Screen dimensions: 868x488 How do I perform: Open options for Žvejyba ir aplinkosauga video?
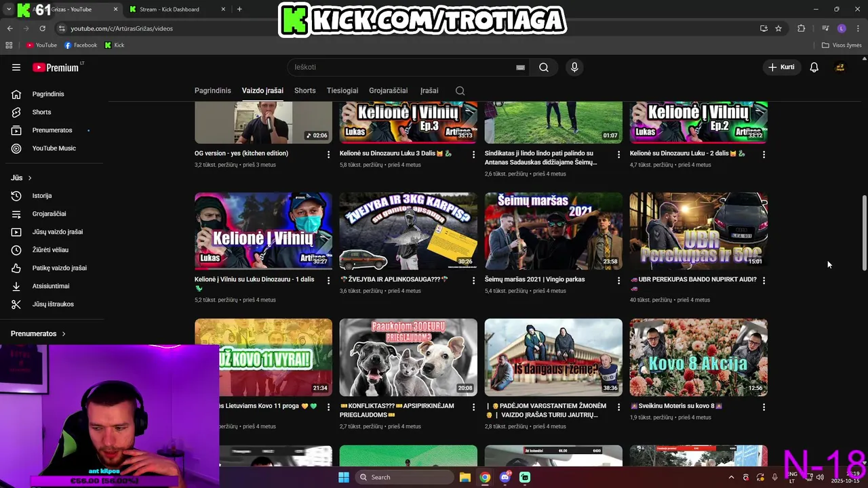(x=473, y=280)
